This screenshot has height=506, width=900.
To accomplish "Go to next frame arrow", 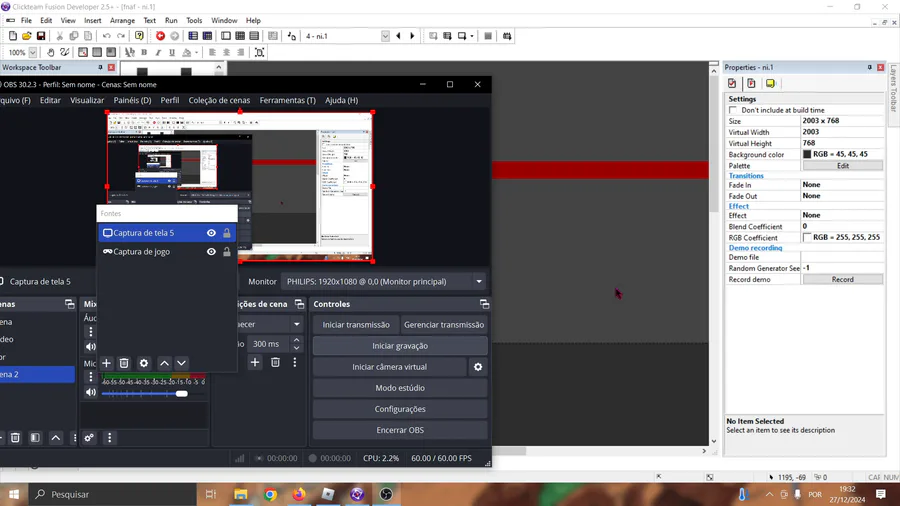I will coord(412,36).
